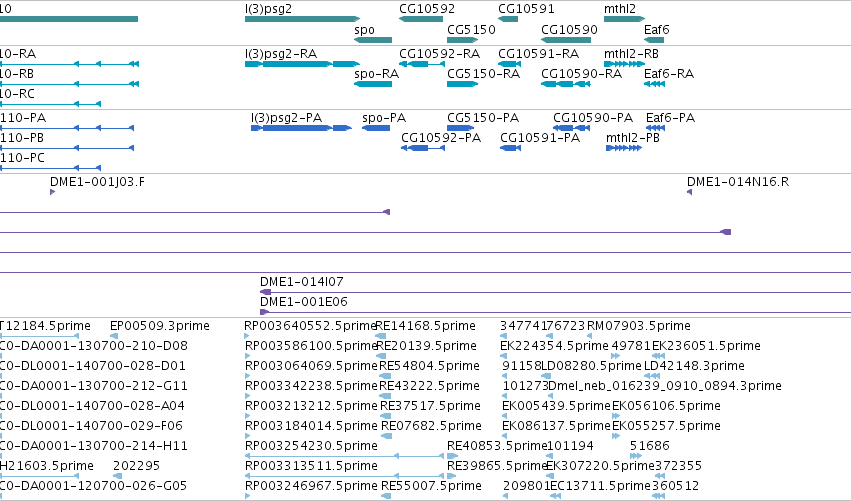Select clone C0-DA0001-130700-210-D08
Screen dimensions: 851x501
pyautogui.click(x=93, y=346)
